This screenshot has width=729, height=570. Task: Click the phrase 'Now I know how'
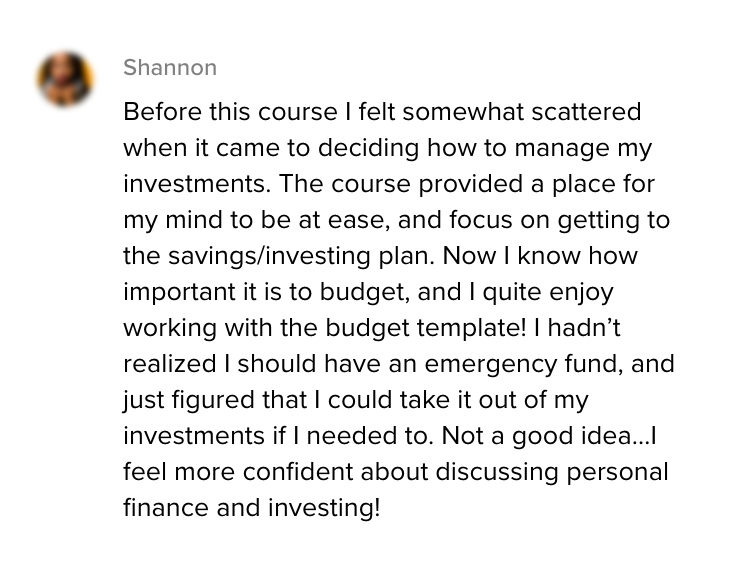540,256
